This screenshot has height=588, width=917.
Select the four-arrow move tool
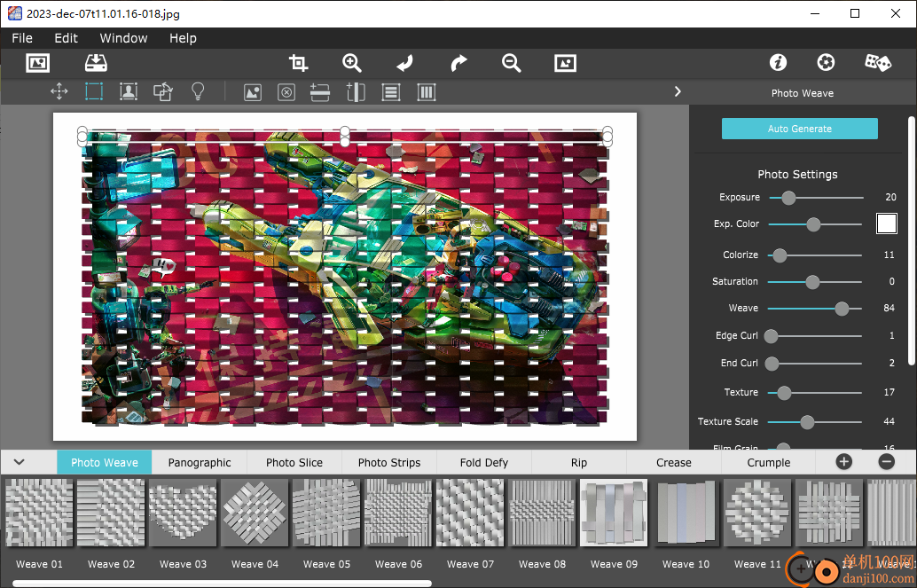pyautogui.click(x=59, y=92)
